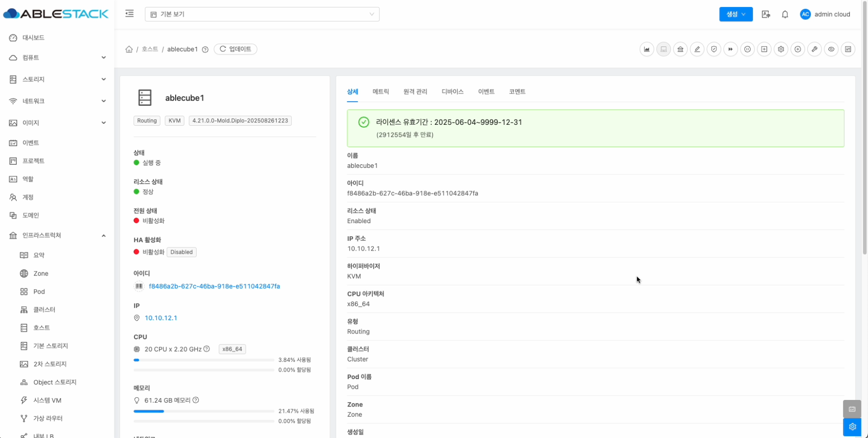Click the home icon in breadcrumb
Viewport: 868px width, 438px height.
point(129,49)
